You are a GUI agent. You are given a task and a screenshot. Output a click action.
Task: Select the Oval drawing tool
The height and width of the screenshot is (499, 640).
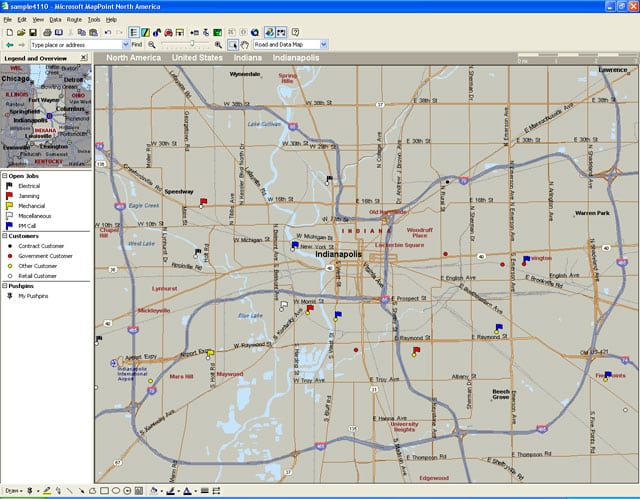[x=116, y=490]
